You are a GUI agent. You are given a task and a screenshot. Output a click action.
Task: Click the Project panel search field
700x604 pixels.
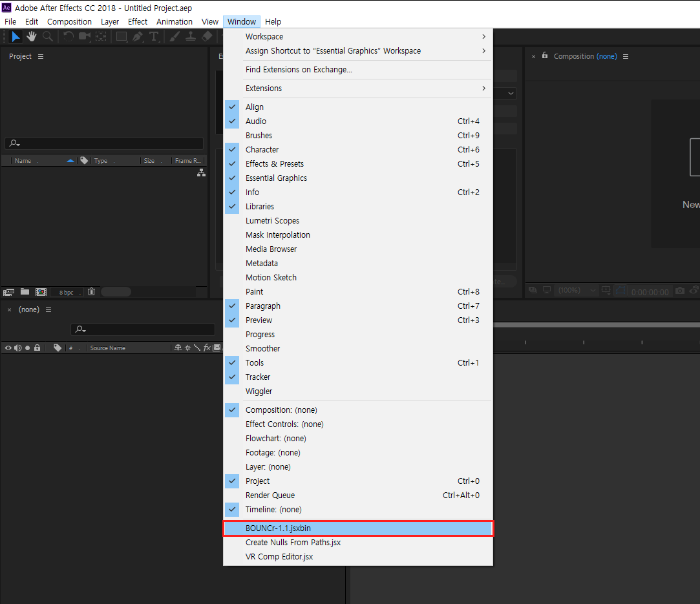pos(104,143)
